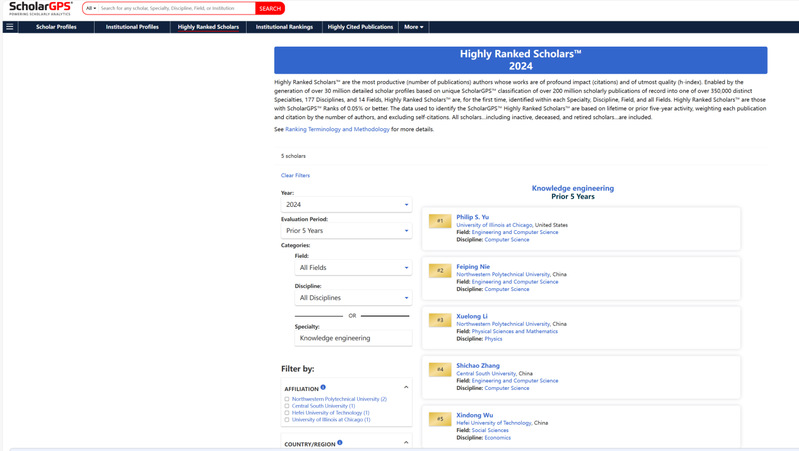Open Shichao Zhang's profile
Screen dimensions: 799x451
478,365
